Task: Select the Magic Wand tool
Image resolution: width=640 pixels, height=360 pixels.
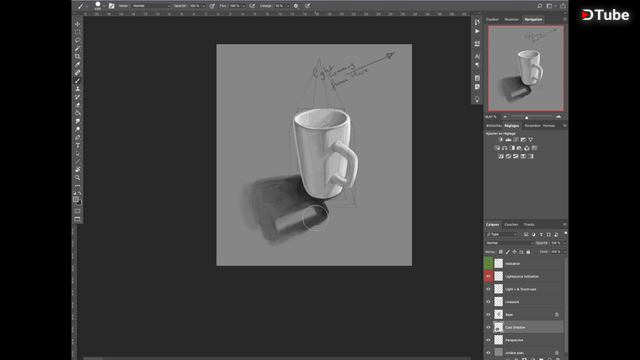Action: pyautogui.click(x=78, y=48)
